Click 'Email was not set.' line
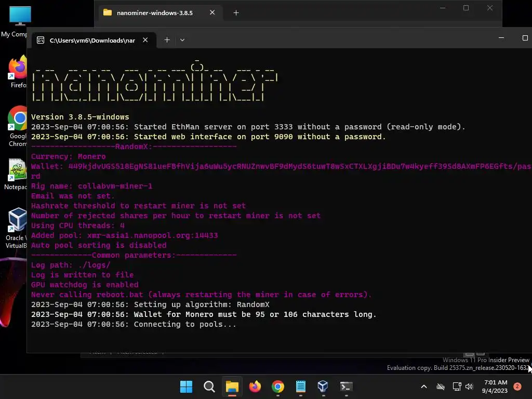This screenshot has width=532, height=399. (x=73, y=196)
